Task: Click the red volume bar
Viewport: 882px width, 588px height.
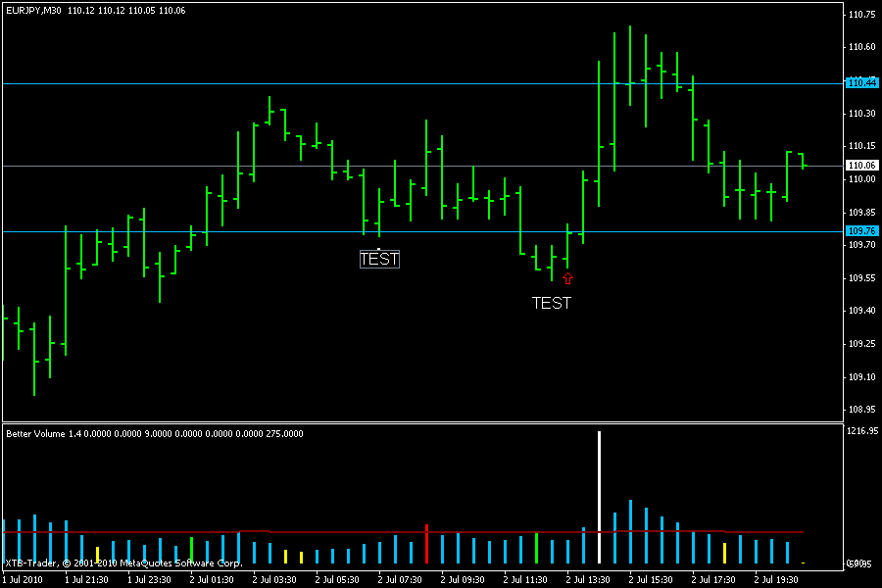Action: pyautogui.click(x=427, y=544)
